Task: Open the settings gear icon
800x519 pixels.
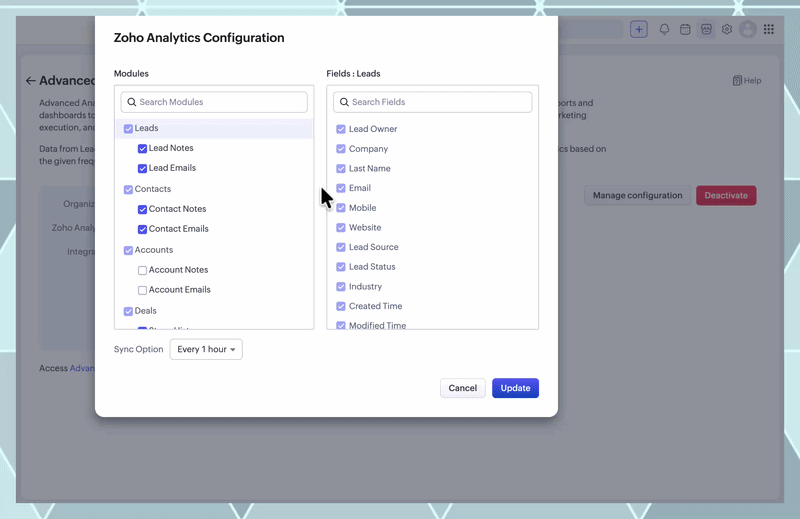Action: pos(727,29)
